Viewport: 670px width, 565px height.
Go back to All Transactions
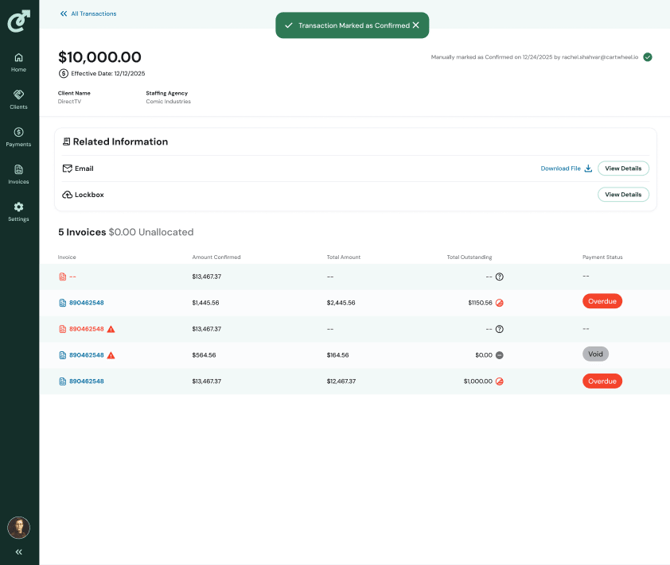pyautogui.click(x=88, y=14)
